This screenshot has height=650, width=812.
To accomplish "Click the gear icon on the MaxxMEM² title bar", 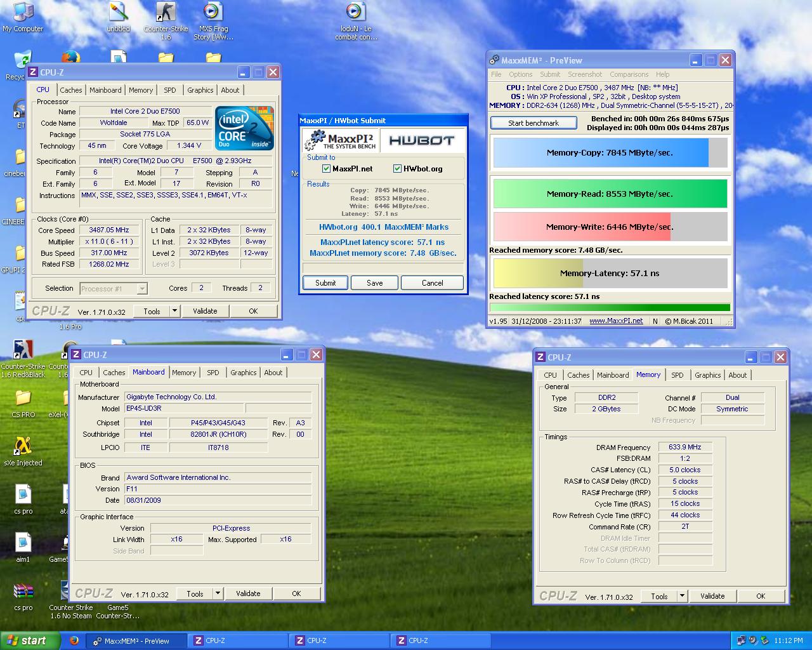I will click(494, 60).
